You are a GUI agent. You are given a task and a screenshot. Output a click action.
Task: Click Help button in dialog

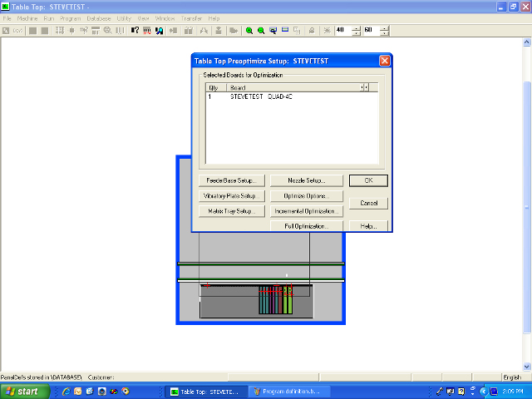pyautogui.click(x=368, y=226)
